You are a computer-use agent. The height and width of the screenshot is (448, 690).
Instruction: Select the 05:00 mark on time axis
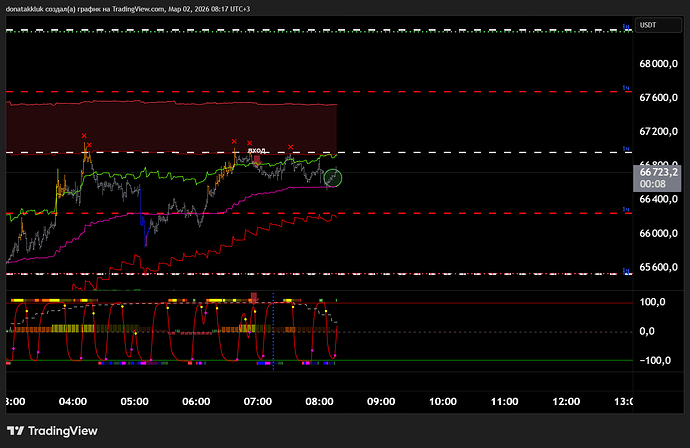(134, 400)
